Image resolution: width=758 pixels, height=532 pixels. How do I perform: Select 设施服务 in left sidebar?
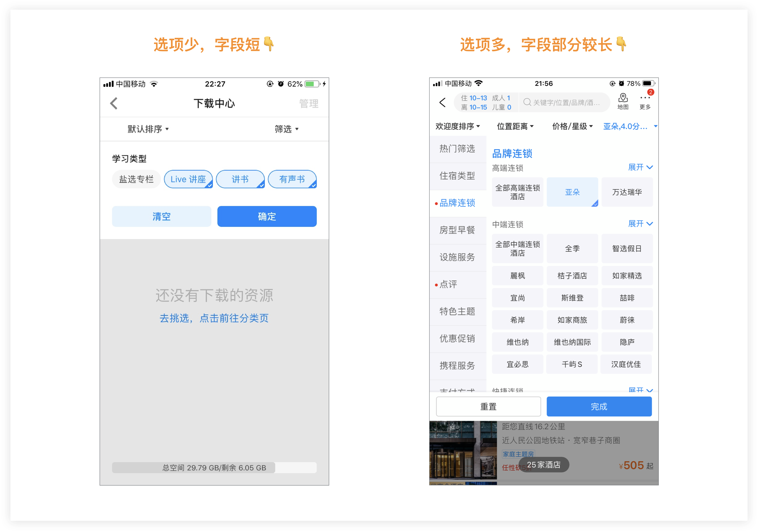457,257
